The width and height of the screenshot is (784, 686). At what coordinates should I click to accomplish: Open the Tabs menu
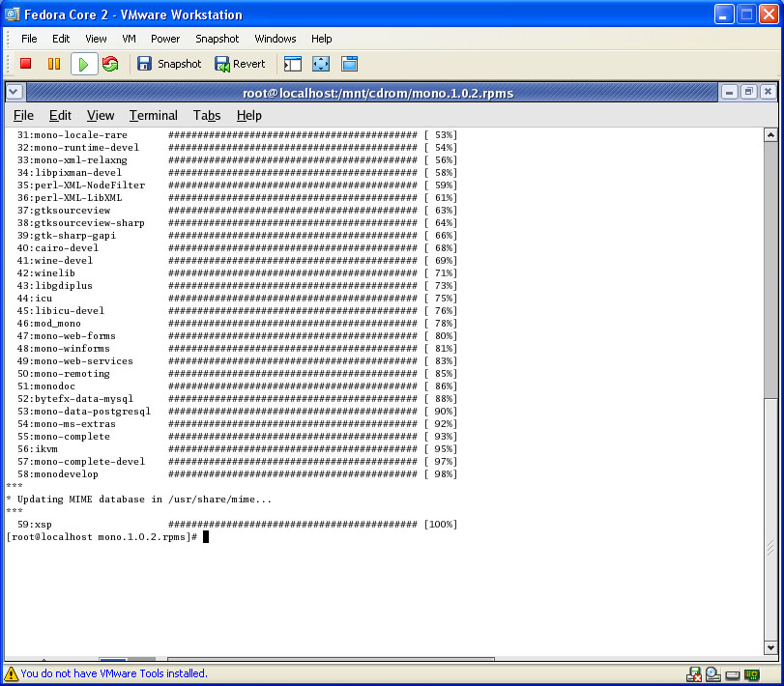207,115
